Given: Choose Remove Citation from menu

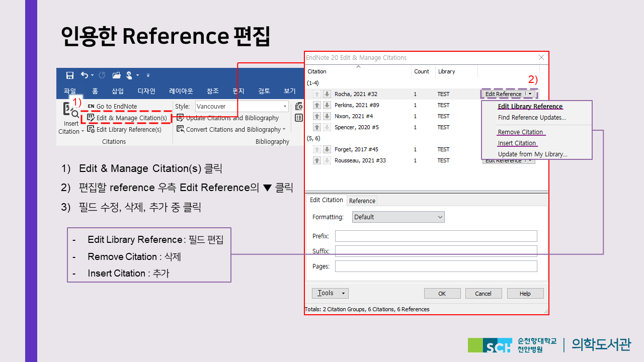Looking at the screenshot, I should [x=521, y=132].
